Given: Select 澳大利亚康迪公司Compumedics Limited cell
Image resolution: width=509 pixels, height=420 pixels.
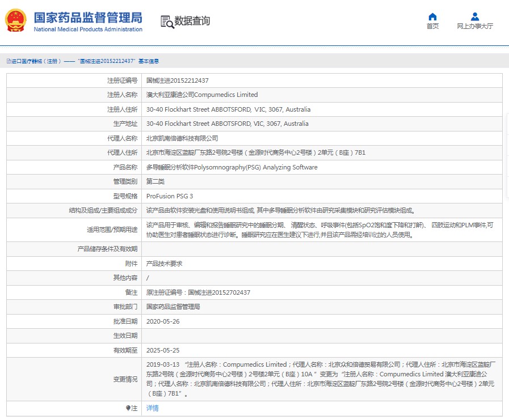Looking at the screenshot, I should click(x=202, y=95).
